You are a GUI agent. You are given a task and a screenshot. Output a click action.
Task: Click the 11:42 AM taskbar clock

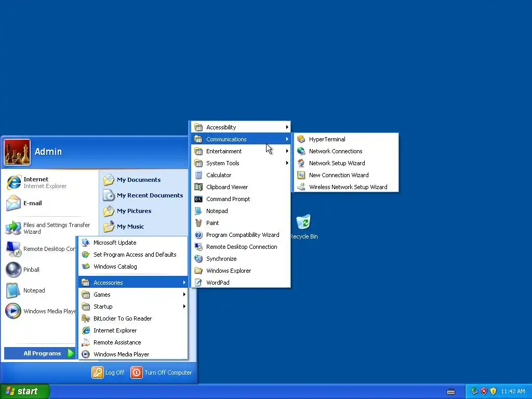[513, 392]
